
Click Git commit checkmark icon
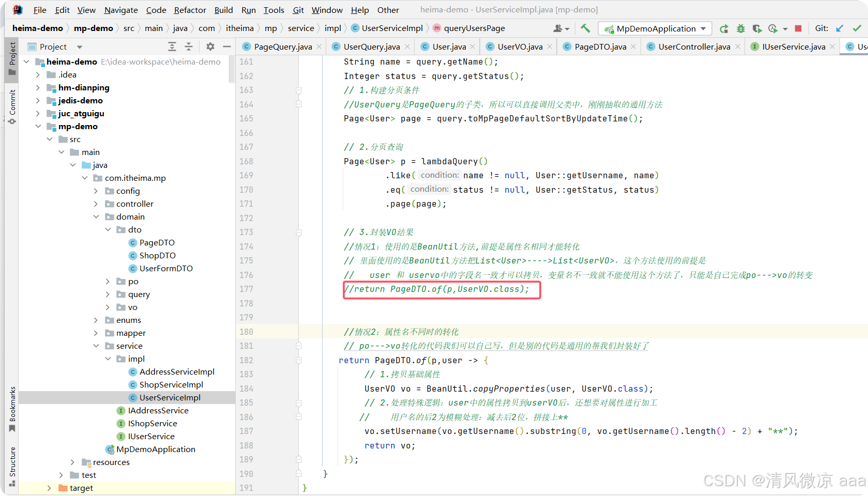click(857, 28)
